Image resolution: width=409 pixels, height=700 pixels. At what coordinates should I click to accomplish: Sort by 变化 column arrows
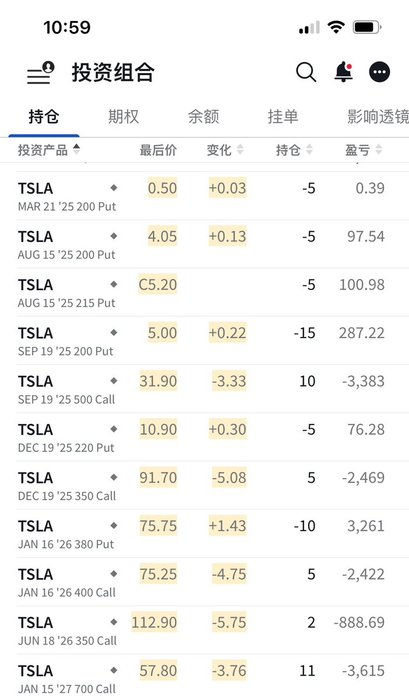[x=240, y=150]
